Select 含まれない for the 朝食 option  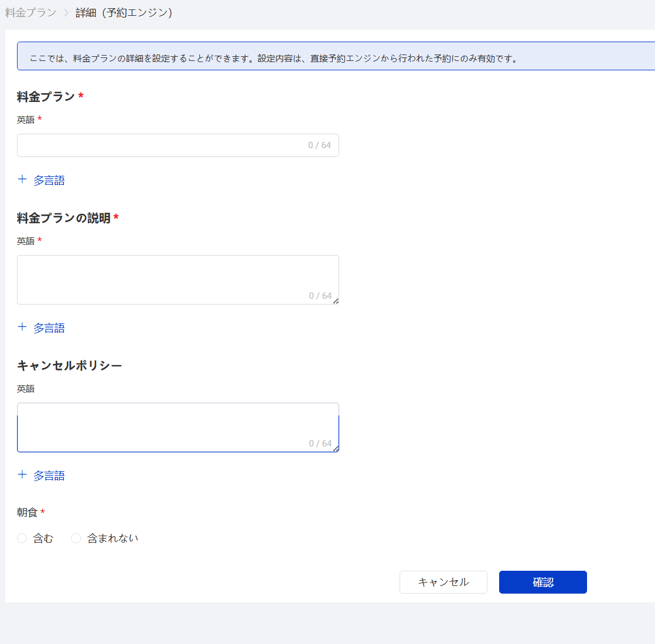click(x=76, y=539)
